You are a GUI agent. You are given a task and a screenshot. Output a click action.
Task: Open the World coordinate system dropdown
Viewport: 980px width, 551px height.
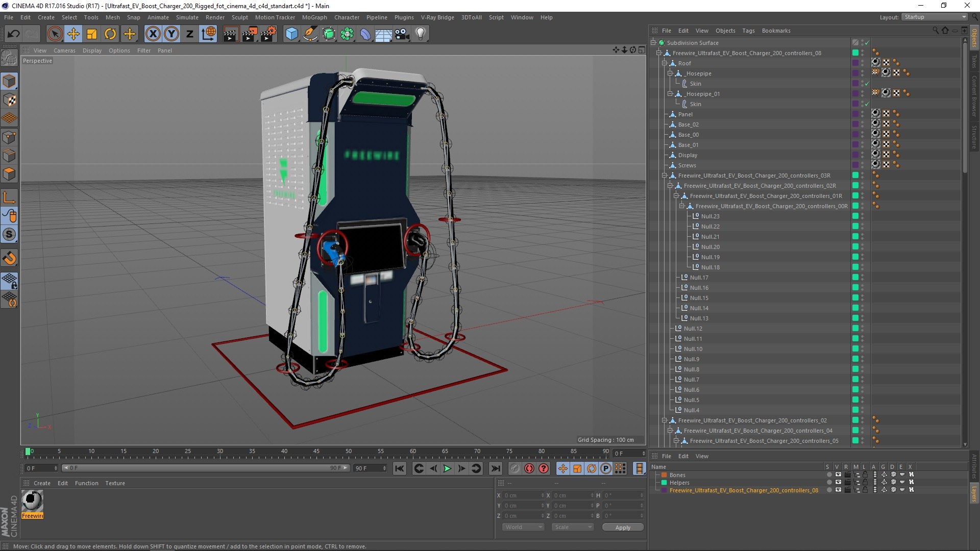pos(523,527)
